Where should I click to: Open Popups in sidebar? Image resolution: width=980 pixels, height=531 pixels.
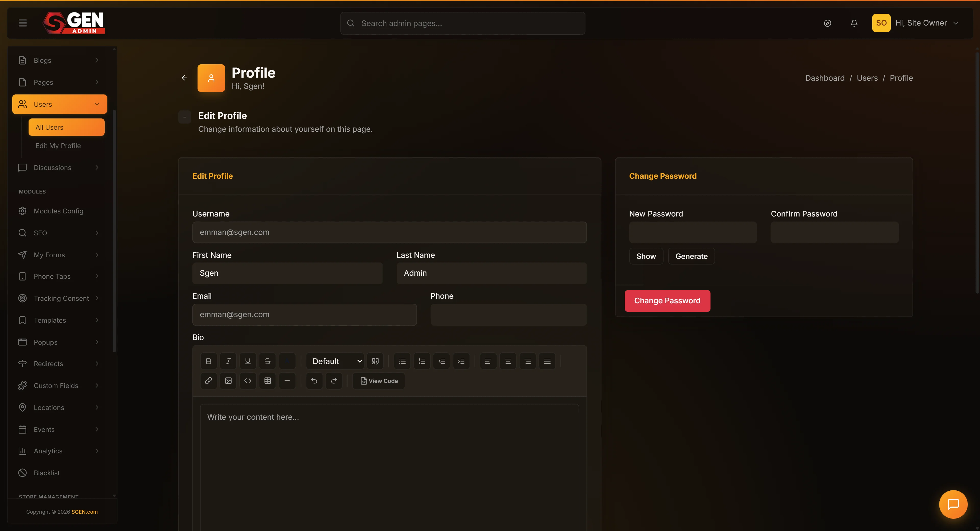click(60, 342)
